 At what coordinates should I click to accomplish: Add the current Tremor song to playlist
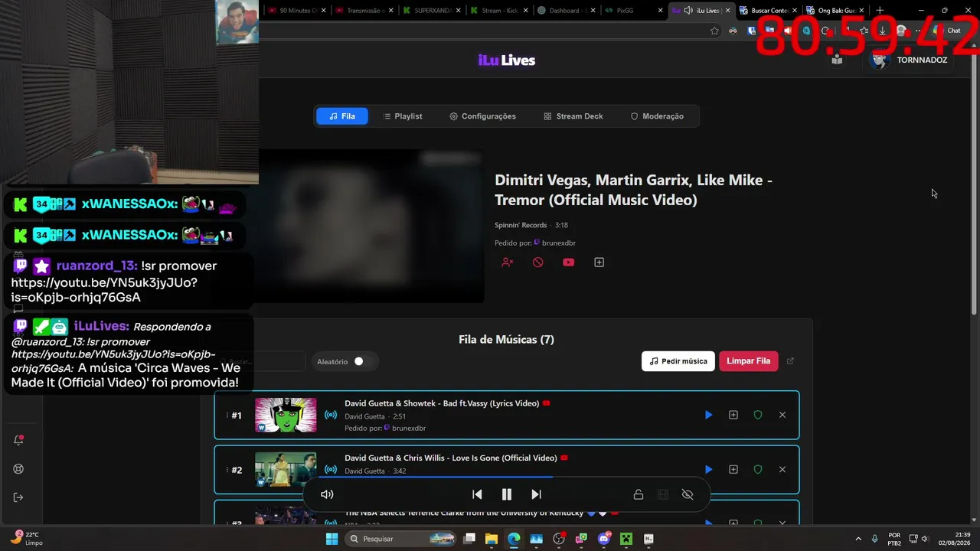599,262
